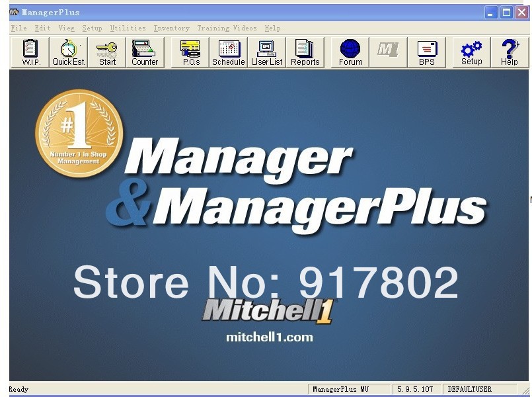Click the Ready status text

point(19,389)
